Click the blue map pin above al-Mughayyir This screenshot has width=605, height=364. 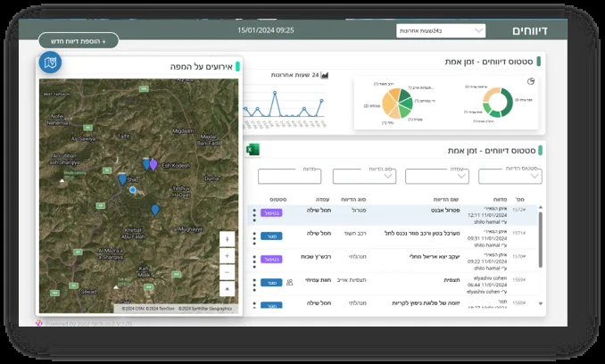tap(155, 211)
